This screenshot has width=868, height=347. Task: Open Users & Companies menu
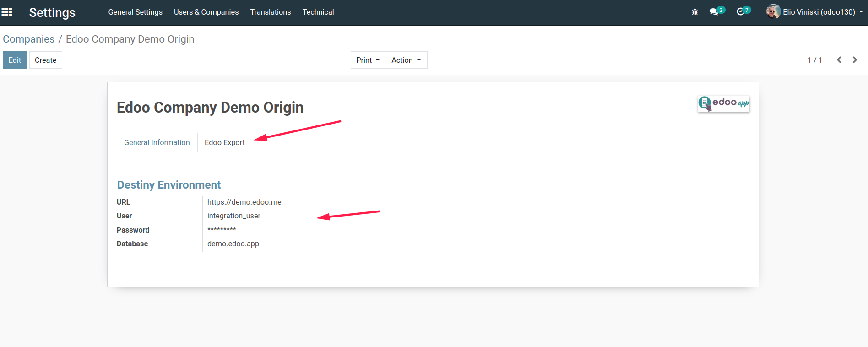206,12
